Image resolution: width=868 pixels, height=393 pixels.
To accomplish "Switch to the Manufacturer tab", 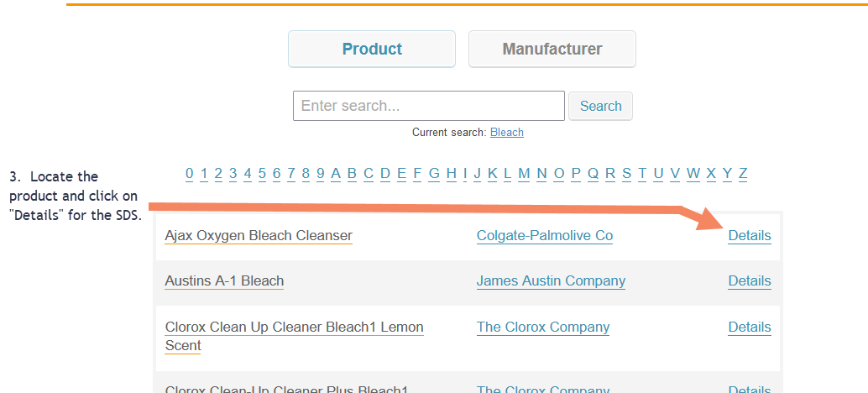I will [x=552, y=49].
